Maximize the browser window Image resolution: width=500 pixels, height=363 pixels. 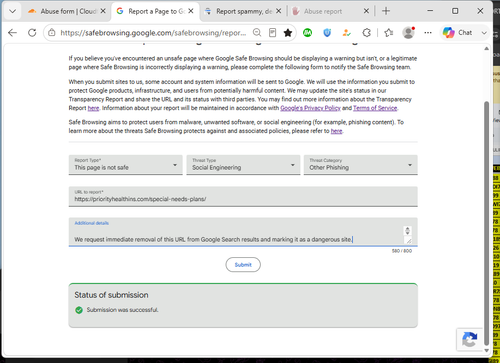455,11
